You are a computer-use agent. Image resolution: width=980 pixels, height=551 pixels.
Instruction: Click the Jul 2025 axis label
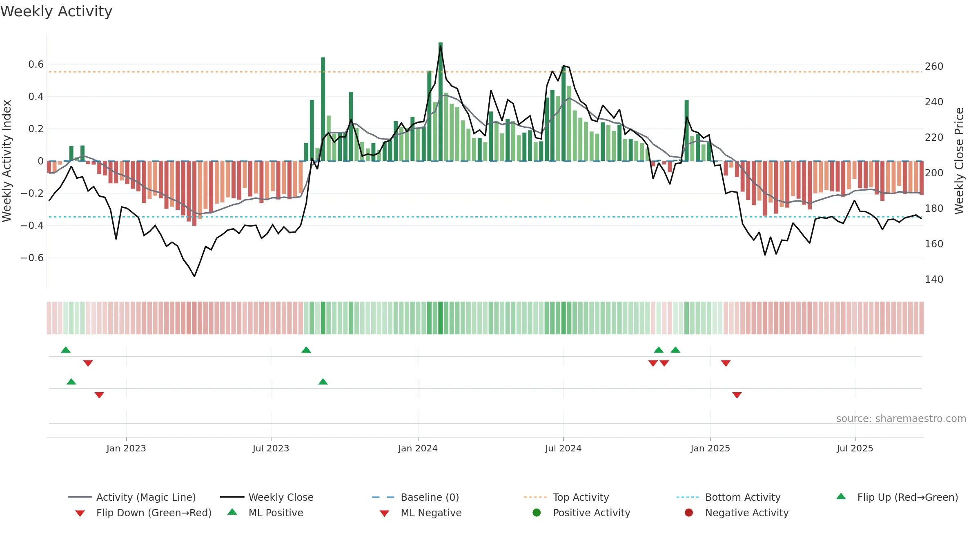(855, 448)
